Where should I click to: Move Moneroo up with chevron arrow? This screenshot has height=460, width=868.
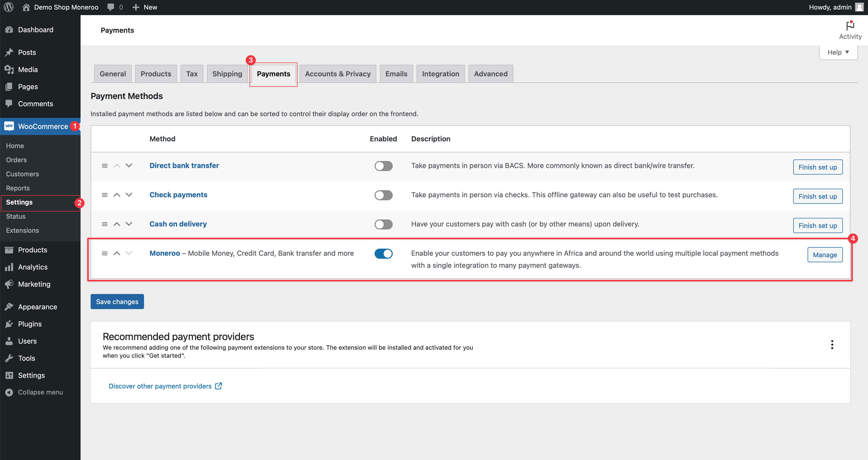click(117, 253)
